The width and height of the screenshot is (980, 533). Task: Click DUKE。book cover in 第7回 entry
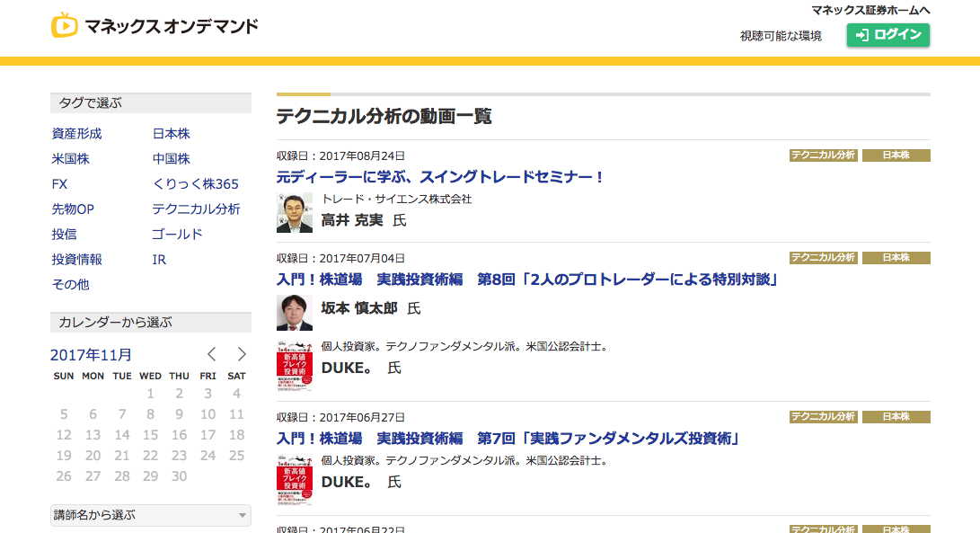pos(295,479)
